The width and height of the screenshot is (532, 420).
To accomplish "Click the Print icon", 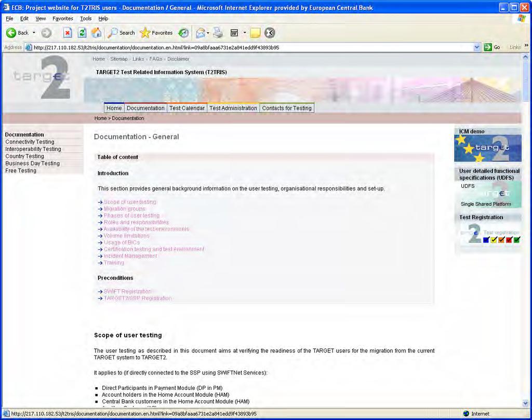I will click(x=219, y=33).
